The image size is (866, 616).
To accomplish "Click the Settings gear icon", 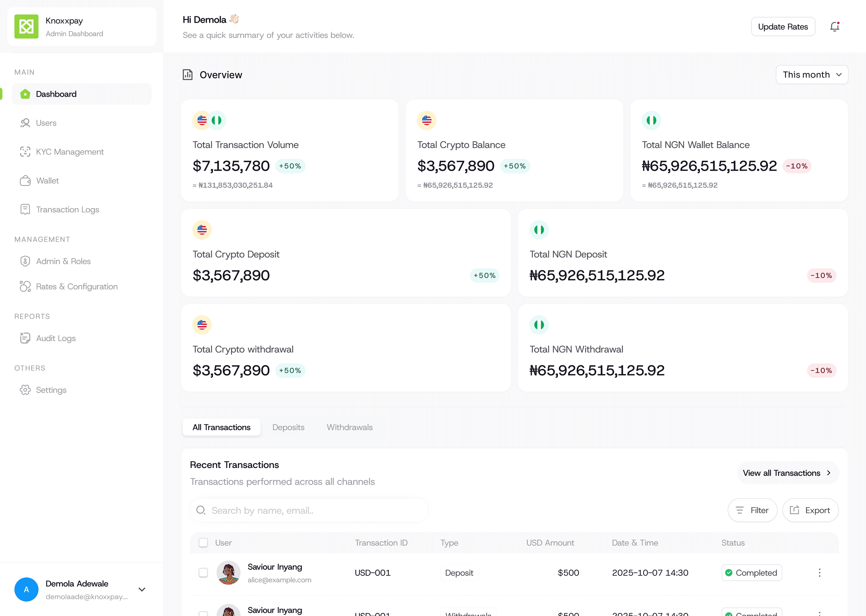I will (25, 390).
